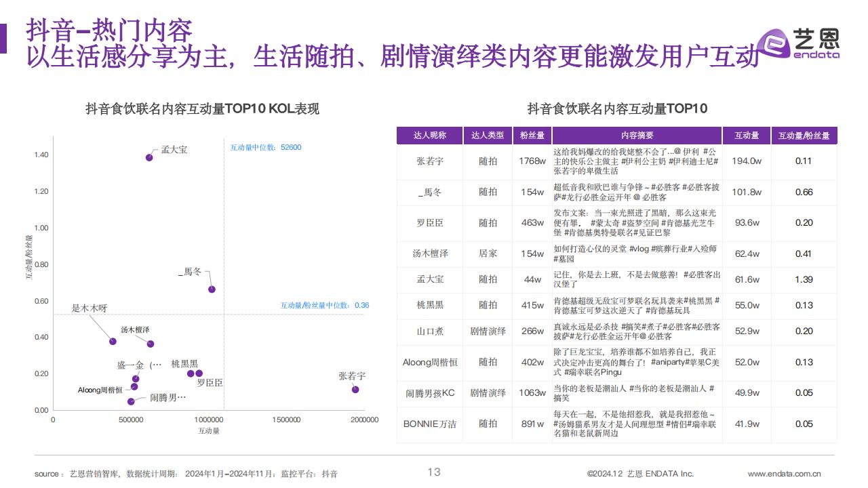Click the 55.0w interaction cell
This screenshot has height=488, width=868.
(x=747, y=305)
